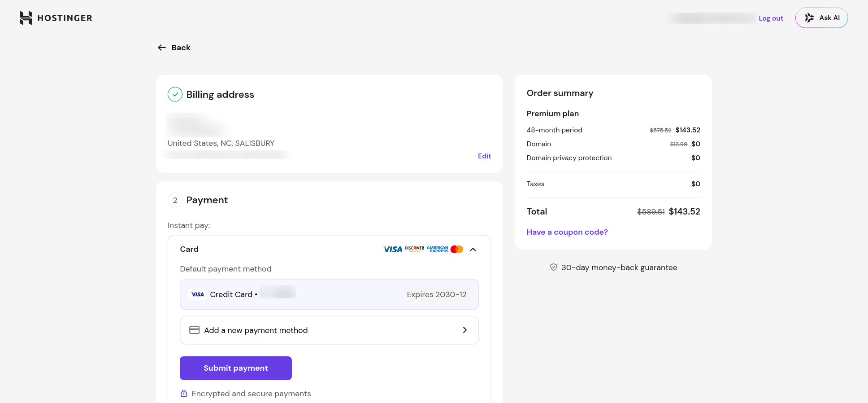Screen dimensions: 868x403
Task: Select the saved Visa Credit Card method
Action: [x=330, y=294]
